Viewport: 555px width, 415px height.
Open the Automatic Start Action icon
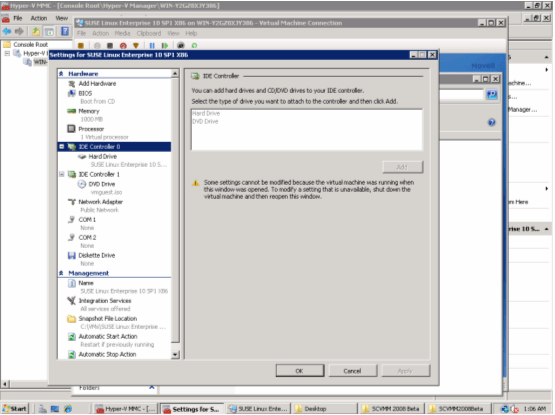coord(72,336)
